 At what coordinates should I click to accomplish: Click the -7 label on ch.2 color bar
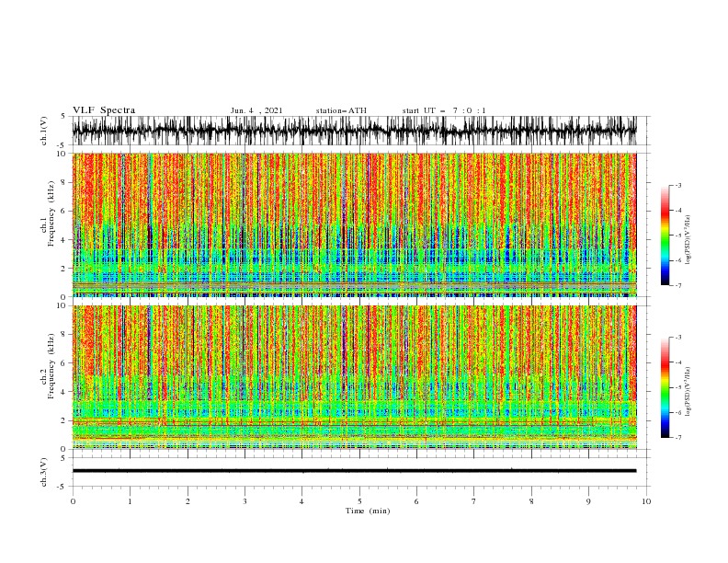(x=677, y=438)
